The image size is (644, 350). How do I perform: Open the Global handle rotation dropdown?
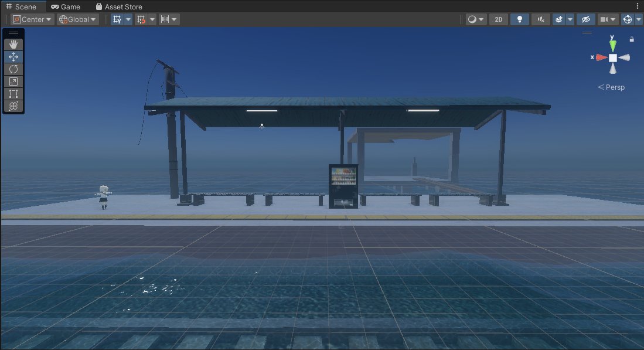click(x=77, y=19)
